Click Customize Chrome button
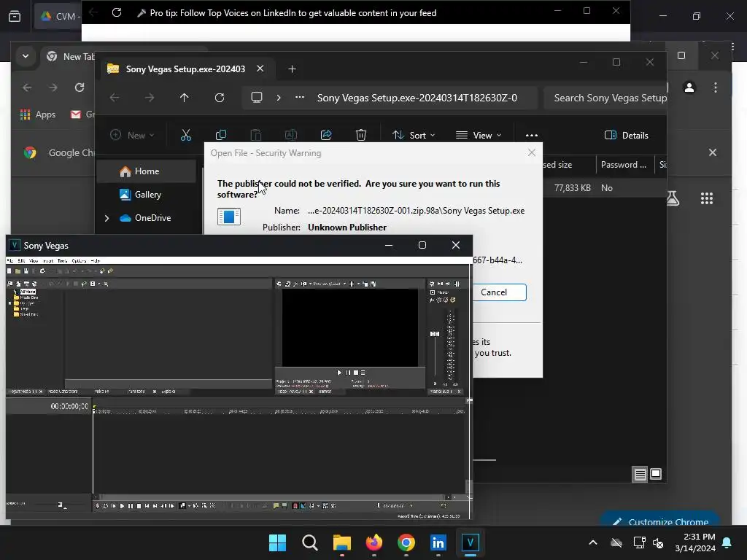Screen dimensions: 747x560 pyautogui.click(x=659, y=521)
